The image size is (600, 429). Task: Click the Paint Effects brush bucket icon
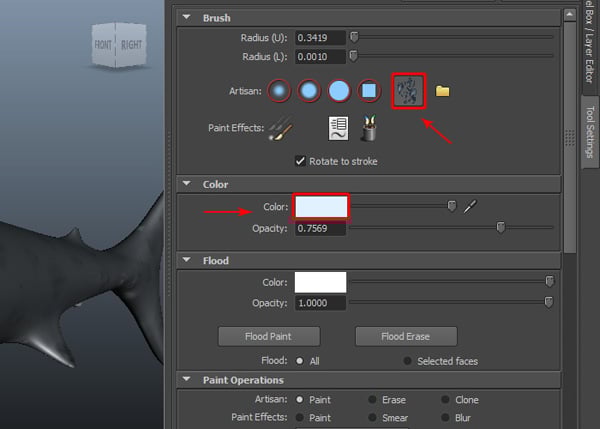(x=367, y=128)
